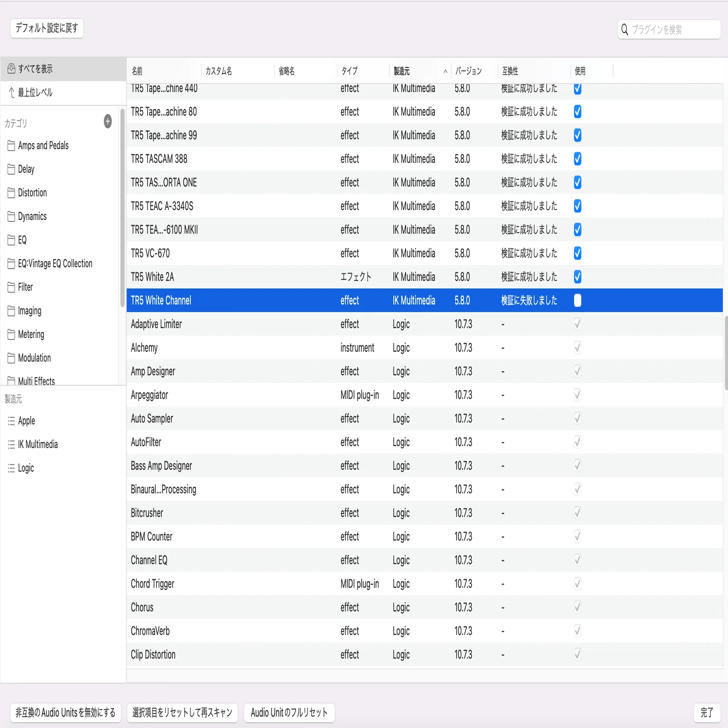Sort by the バージョン column header
This screenshot has width=728, height=728.
click(474, 71)
